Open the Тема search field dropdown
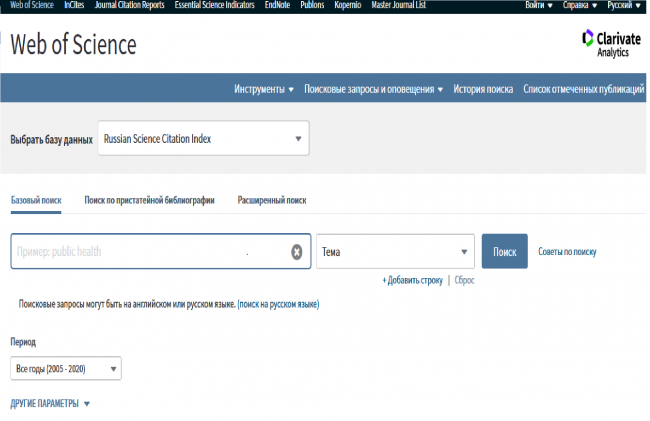This screenshot has width=650, height=421. pyautogui.click(x=395, y=252)
